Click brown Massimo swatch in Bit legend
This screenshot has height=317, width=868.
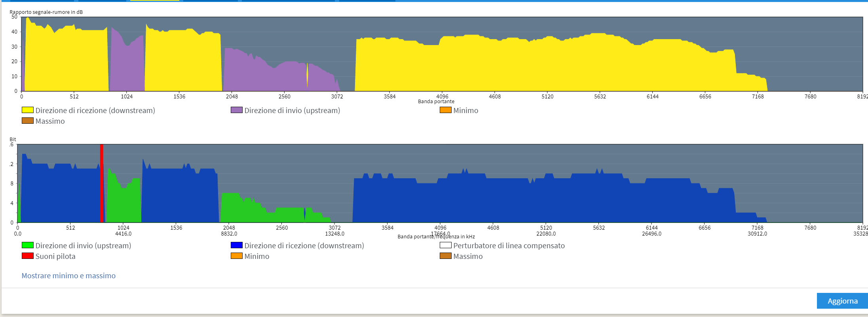[x=446, y=256]
